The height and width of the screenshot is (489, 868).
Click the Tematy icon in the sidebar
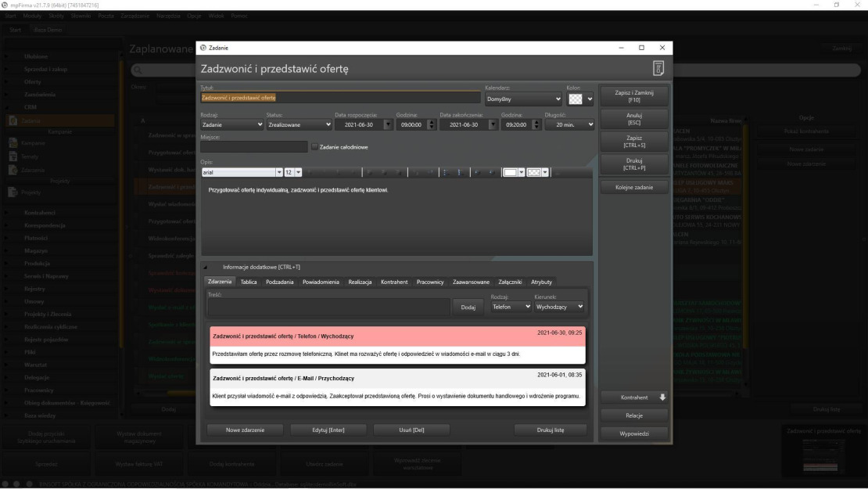13,156
